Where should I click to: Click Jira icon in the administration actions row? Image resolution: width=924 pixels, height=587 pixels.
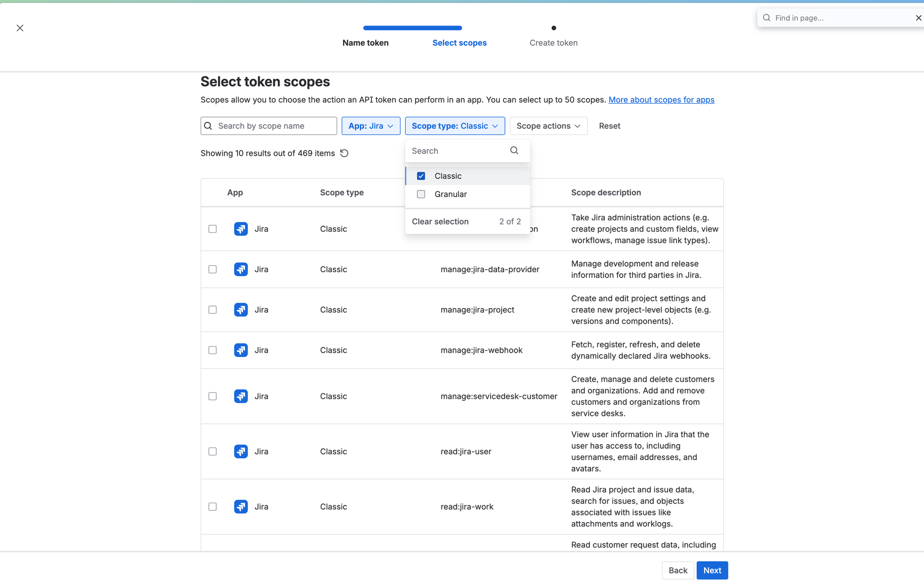tap(241, 229)
